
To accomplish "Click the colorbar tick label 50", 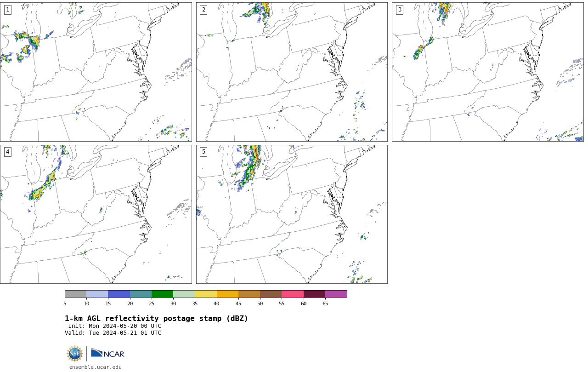I will (260, 303).
